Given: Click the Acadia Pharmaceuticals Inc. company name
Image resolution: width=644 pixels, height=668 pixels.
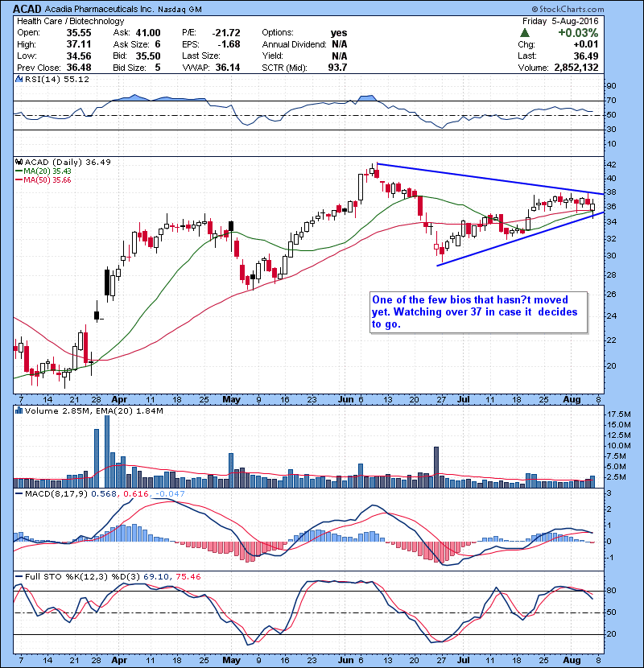Looking at the screenshot, I should 98,9.
